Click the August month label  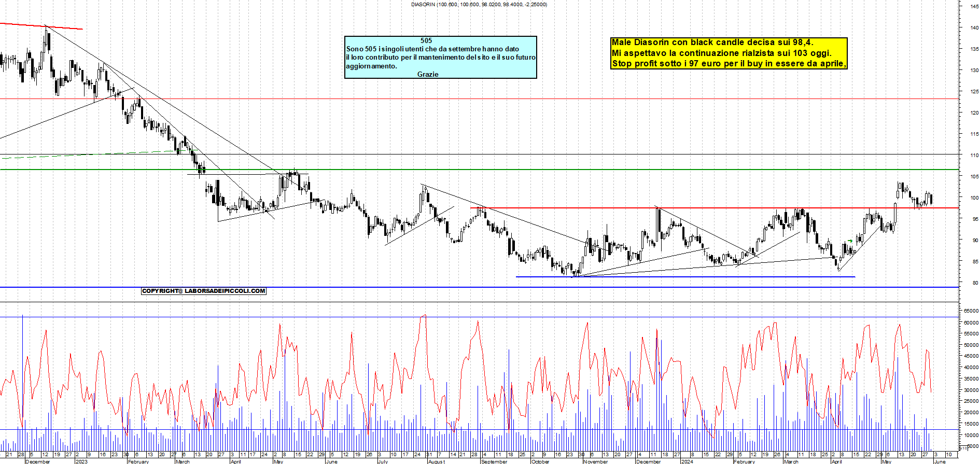click(x=437, y=461)
